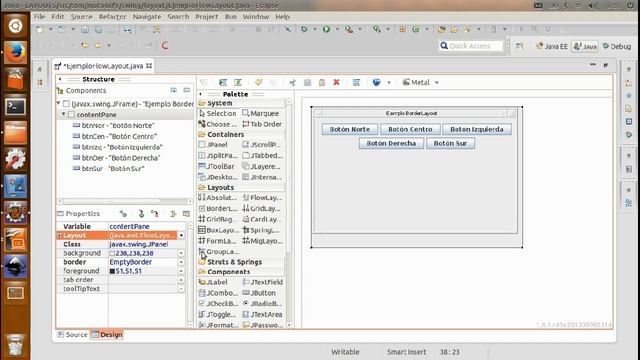Select btnNor tree item in Components
Image resolution: width=640 pixels, height=360 pixels.
(x=113, y=125)
